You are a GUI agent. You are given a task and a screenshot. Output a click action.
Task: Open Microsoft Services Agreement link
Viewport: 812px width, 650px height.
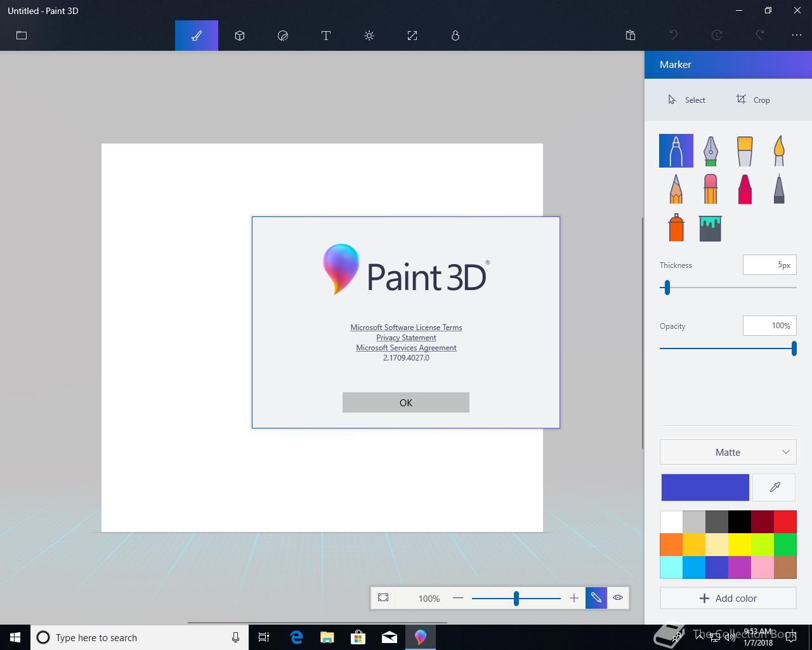[406, 348]
